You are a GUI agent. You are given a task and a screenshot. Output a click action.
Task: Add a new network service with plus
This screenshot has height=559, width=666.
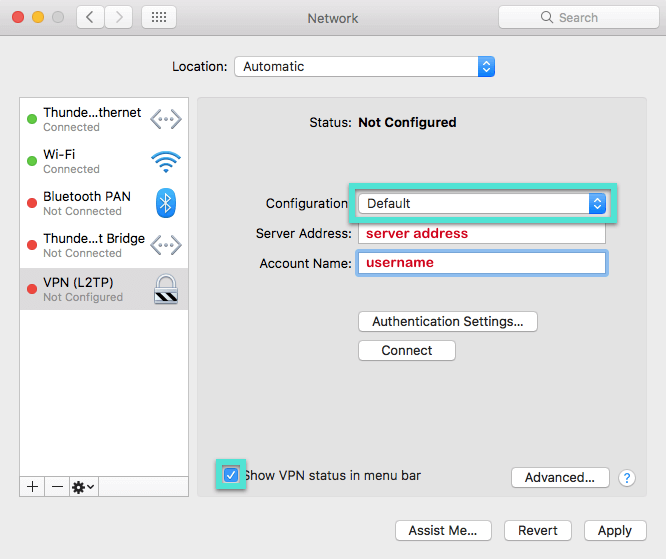pos(32,486)
